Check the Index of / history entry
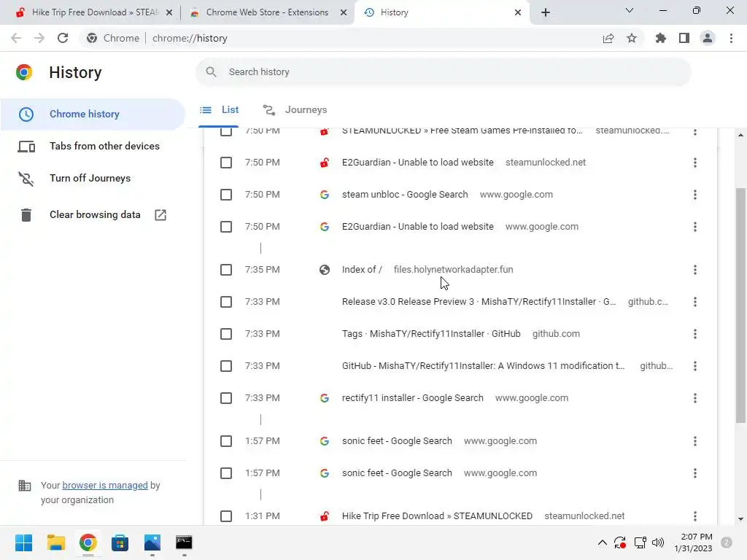 226,270
